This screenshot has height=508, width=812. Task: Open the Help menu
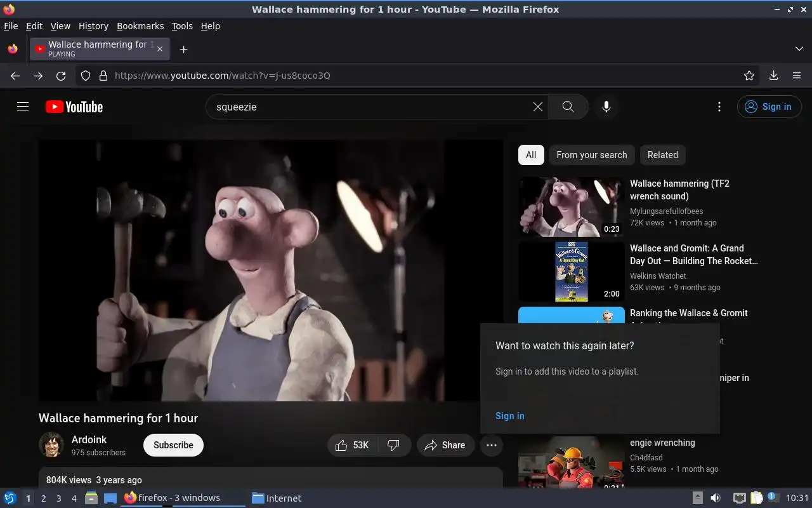[x=211, y=26]
